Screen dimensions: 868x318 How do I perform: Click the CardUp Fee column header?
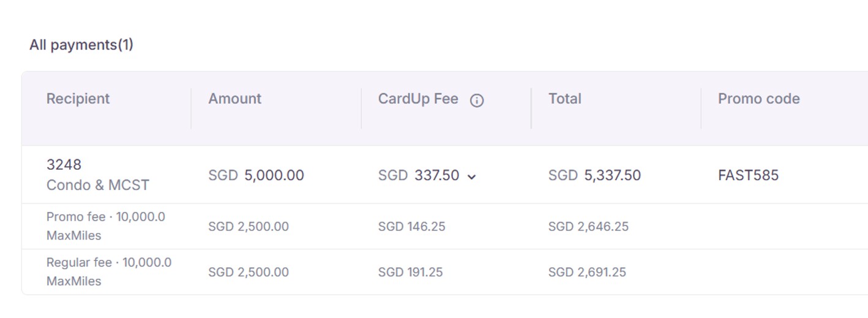[418, 99]
